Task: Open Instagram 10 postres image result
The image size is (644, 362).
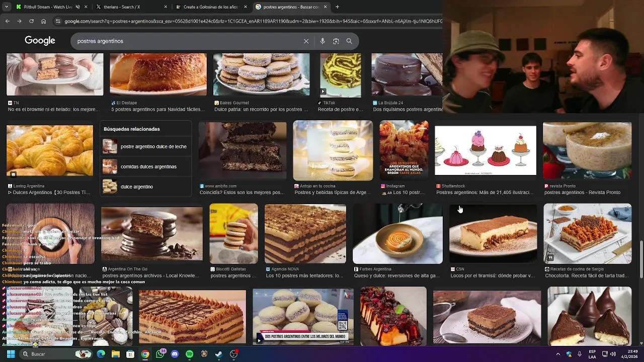Action: (404, 150)
